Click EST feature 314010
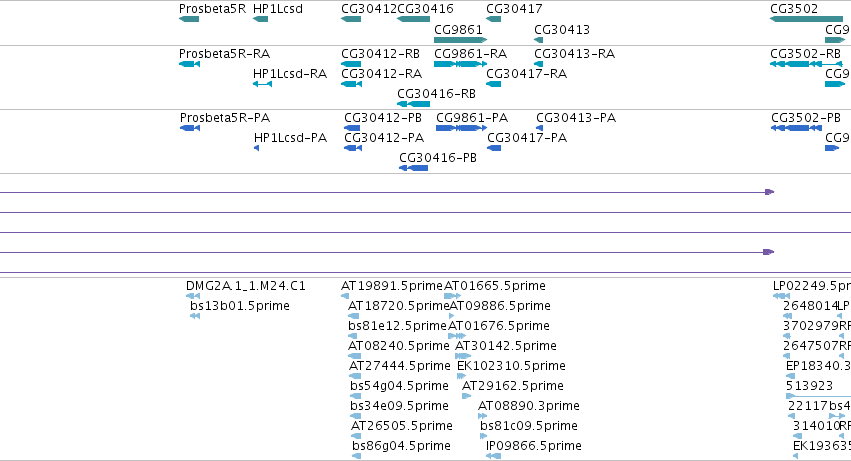 click(816, 426)
